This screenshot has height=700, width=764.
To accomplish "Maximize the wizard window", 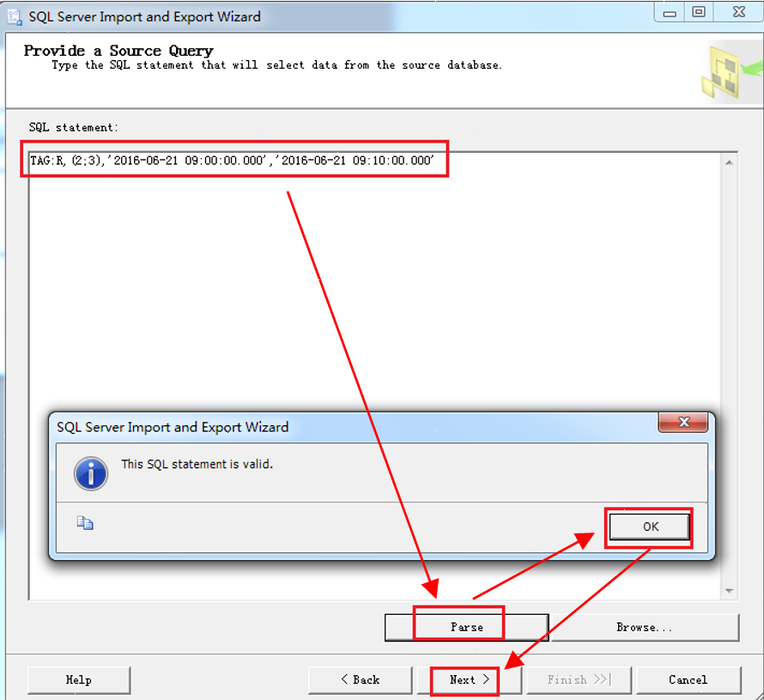I will pyautogui.click(x=699, y=13).
